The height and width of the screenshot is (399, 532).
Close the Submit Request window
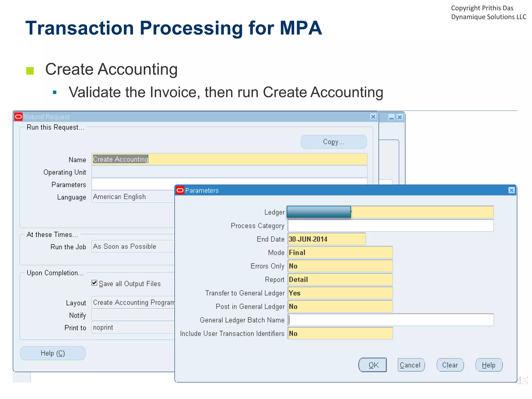(373, 117)
